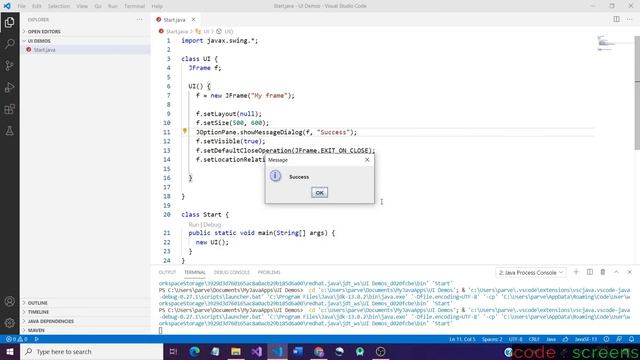
Task: Open the Terminal menu
Action: [x=134, y=6]
